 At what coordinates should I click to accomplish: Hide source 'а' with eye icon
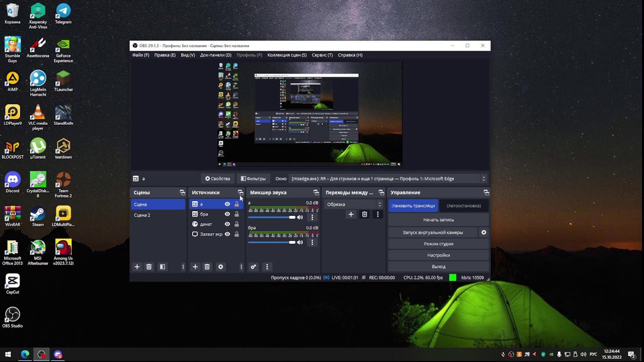point(227,204)
